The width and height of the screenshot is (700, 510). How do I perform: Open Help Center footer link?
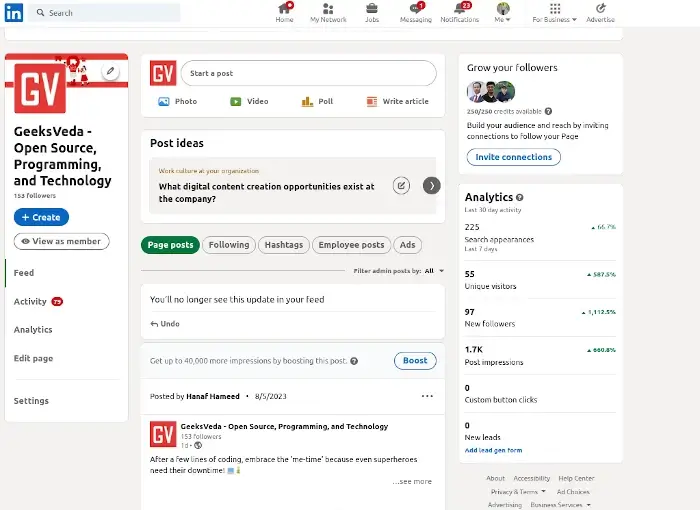click(576, 478)
